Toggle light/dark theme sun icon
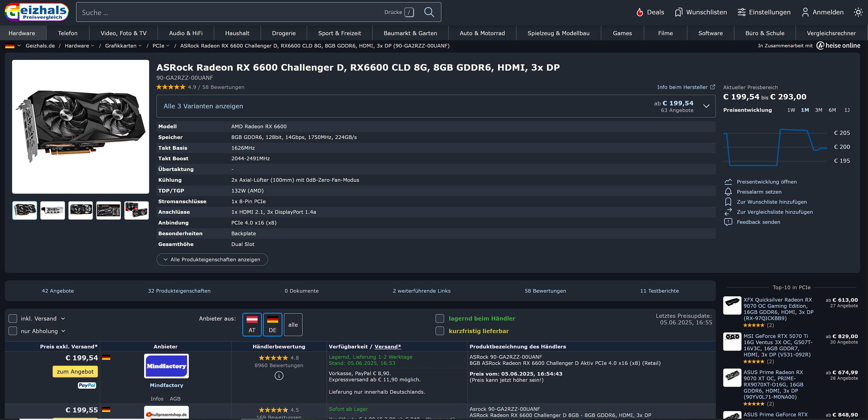 (x=858, y=12)
